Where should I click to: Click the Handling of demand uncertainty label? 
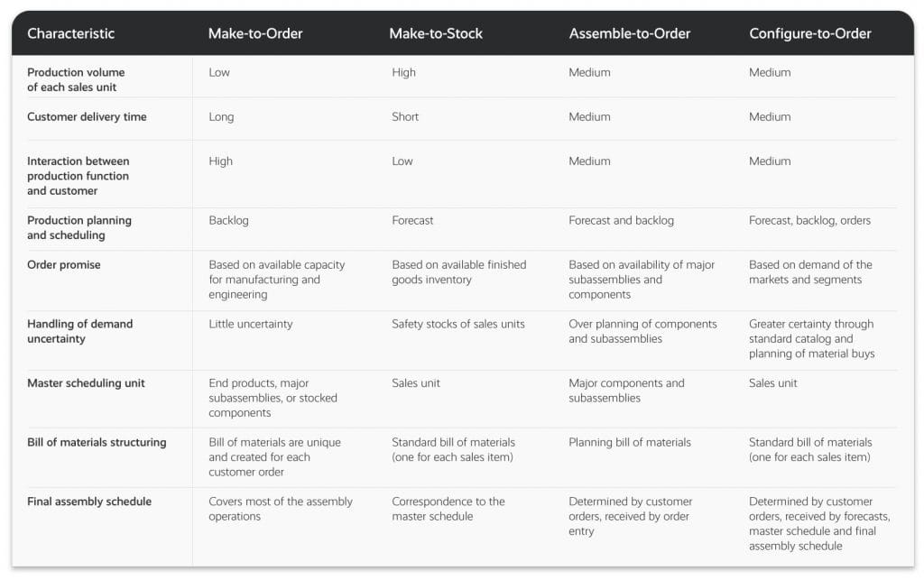coord(79,331)
